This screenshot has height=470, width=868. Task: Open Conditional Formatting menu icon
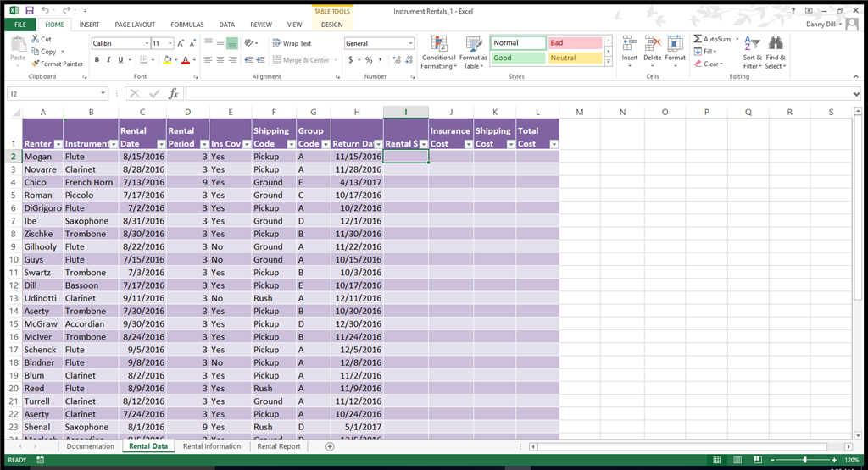click(x=439, y=44)
